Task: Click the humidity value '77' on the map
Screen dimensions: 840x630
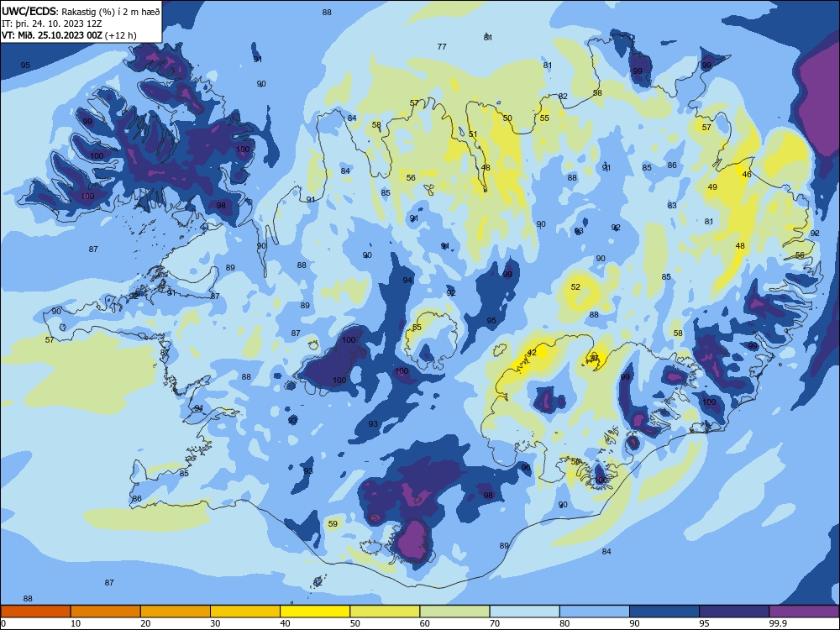Action: click(x=442, y=46)
